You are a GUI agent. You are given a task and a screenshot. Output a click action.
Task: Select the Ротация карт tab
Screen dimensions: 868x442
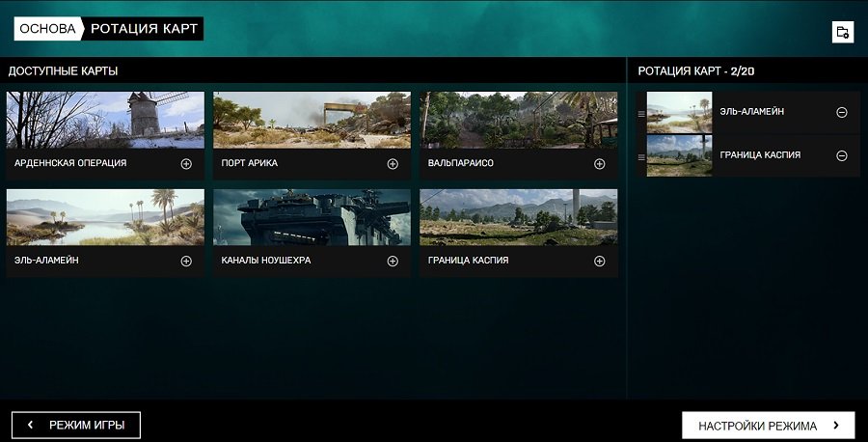coord(144,29)
